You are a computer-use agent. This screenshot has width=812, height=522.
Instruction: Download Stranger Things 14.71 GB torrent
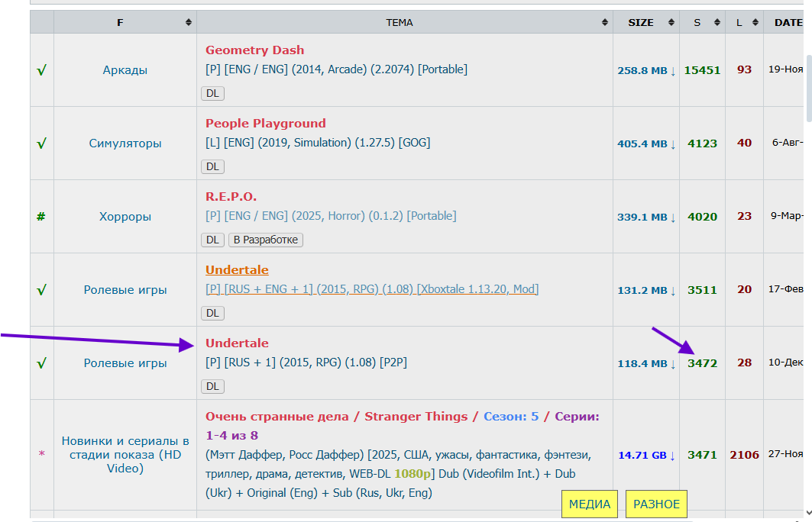tap(646, 456)
